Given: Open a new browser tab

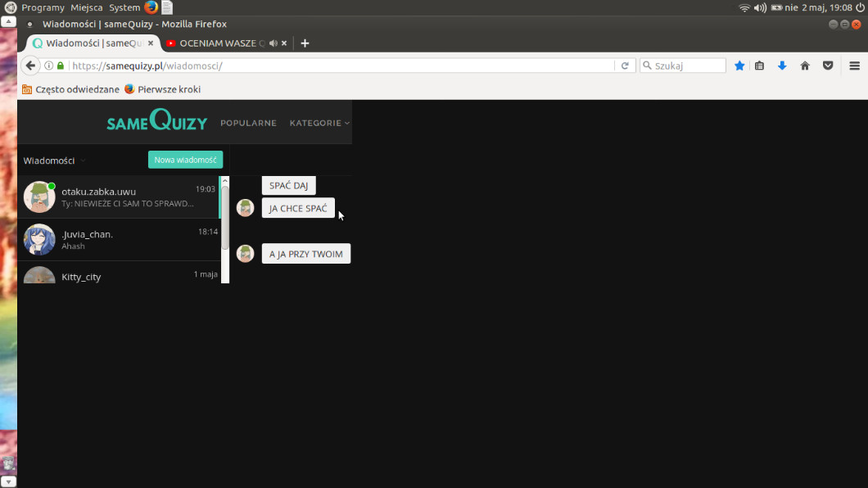Looking at the screenshot, I should 305,43.
